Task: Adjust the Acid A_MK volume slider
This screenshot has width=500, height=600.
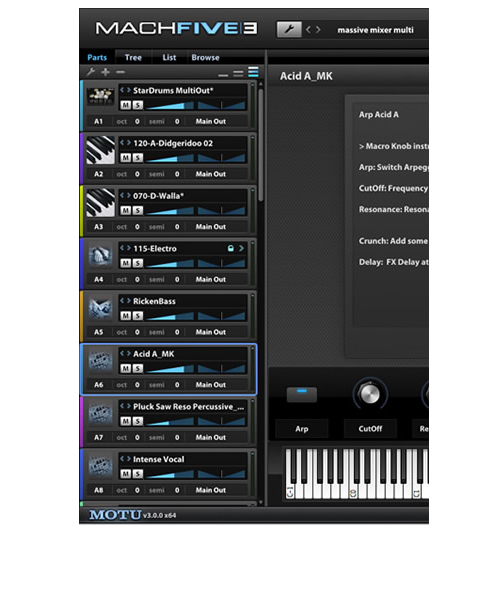Action: click(x=170, y=368)
